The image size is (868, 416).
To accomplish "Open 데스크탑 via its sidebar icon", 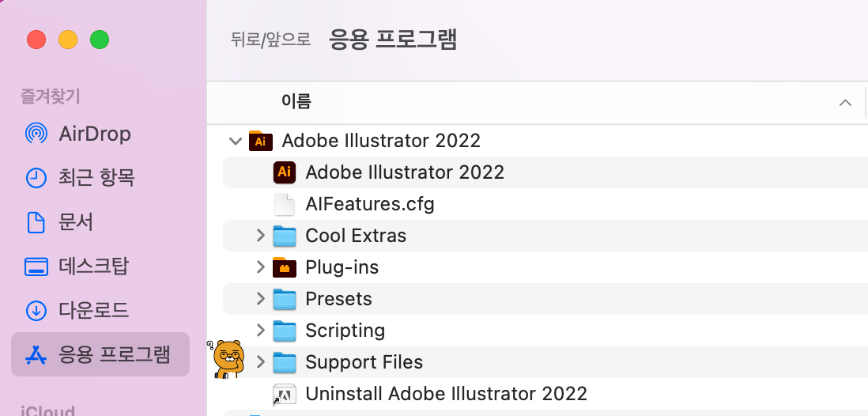I will point(36,267).
